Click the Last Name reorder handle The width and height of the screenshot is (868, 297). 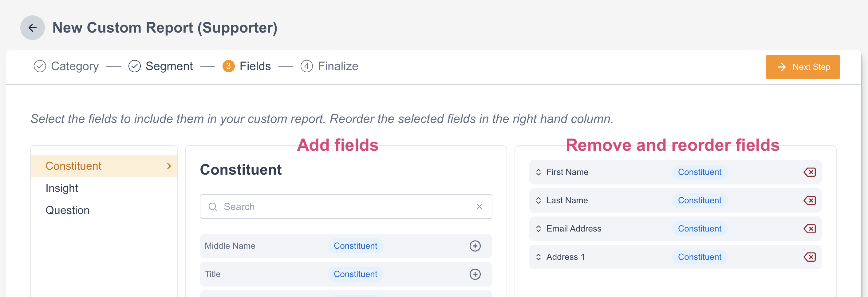click(538, 200)
